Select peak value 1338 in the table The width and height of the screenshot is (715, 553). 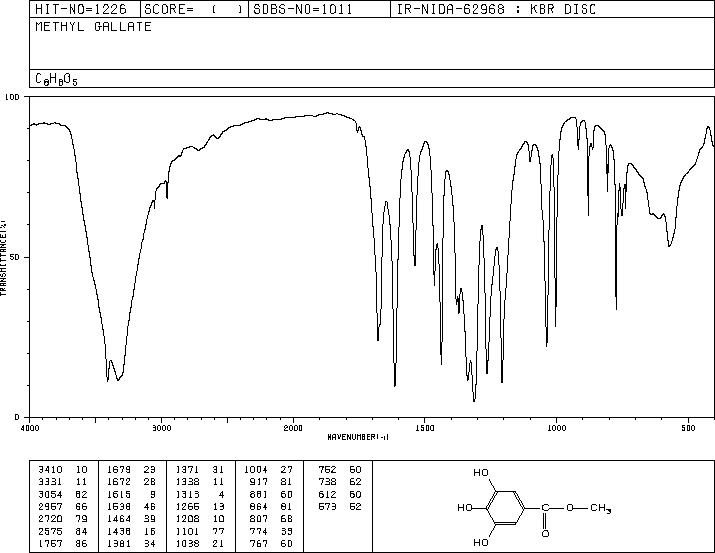(187, 482)
